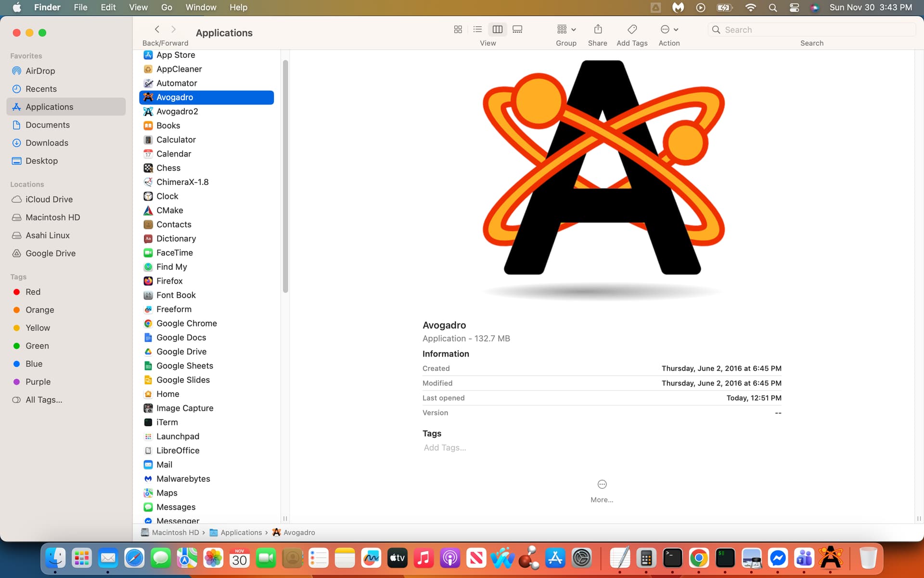Click the Add Tags toolbar icon
The width and height of the screenshot is (924, 578).
(632, 29)
